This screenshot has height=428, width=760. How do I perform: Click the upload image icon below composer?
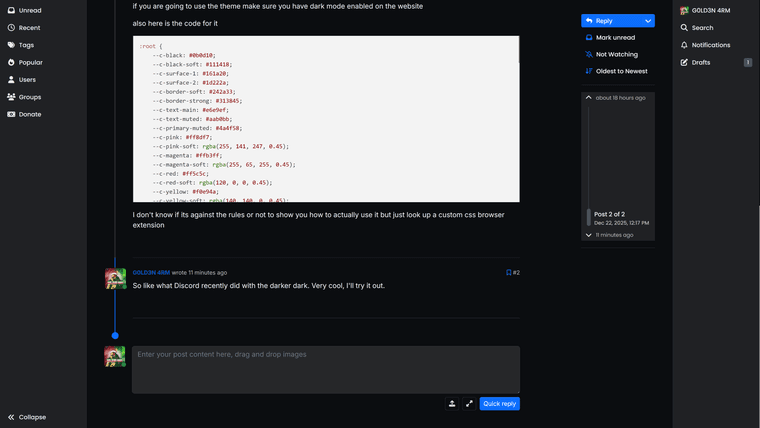(x=452, y=404)
